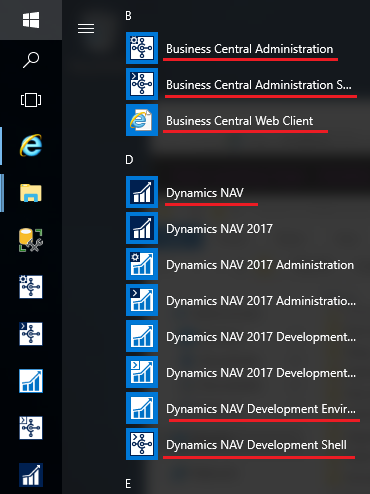Open Business Central Administration tile icon in list
Screen dimensions: 370x494
point(142,48)
